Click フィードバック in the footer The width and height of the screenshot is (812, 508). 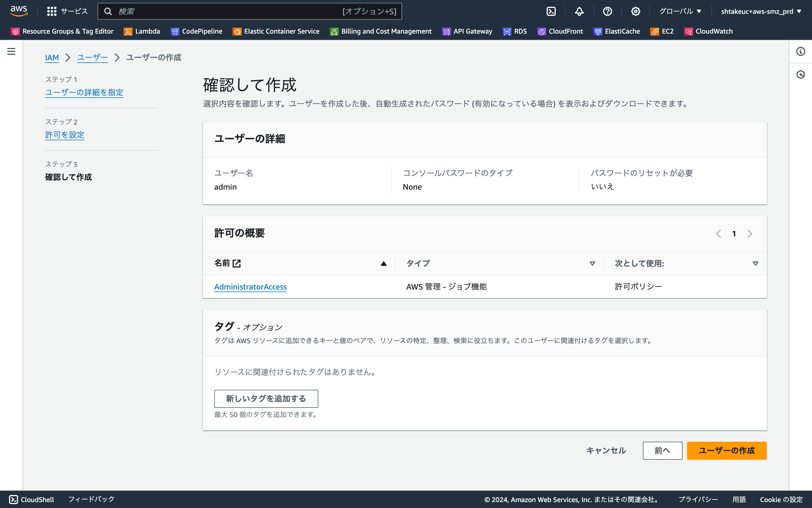click(91, 499)
